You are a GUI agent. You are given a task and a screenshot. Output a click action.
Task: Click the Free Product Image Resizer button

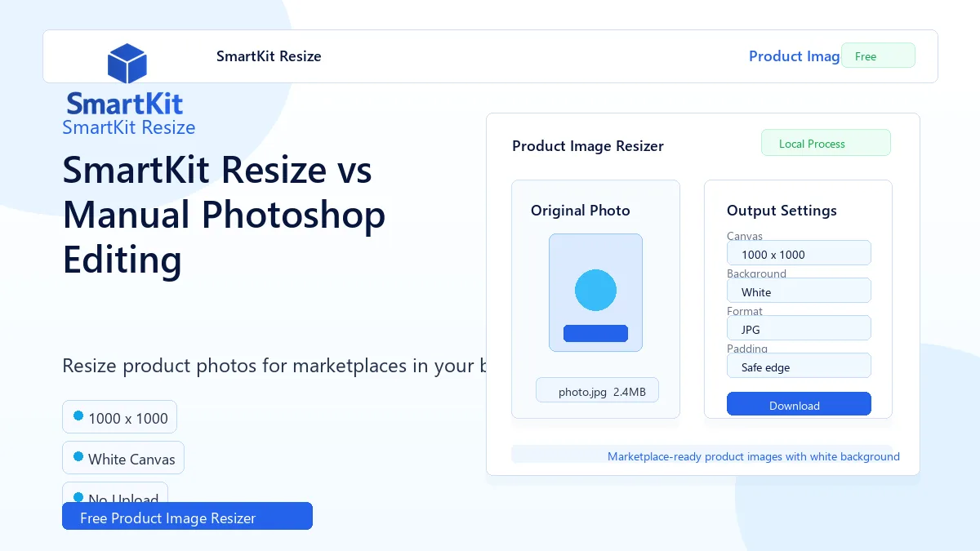click(x=187, y=516)
